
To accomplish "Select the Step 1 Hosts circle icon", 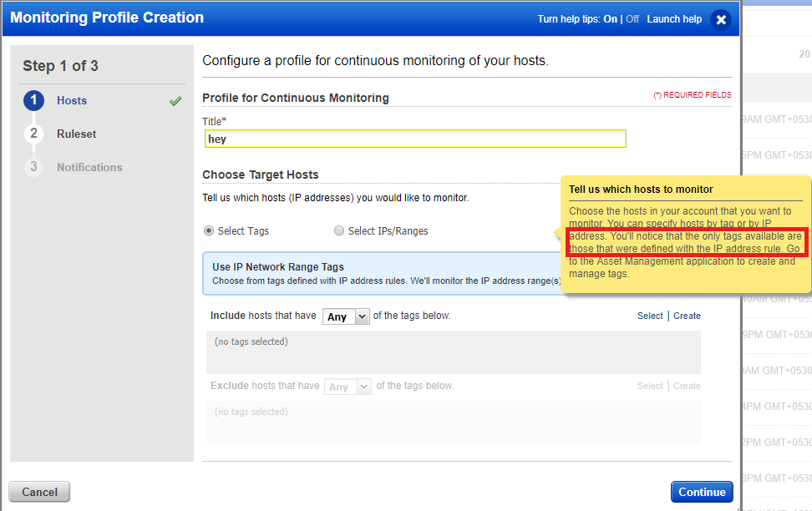I will [x=33, y=100].
